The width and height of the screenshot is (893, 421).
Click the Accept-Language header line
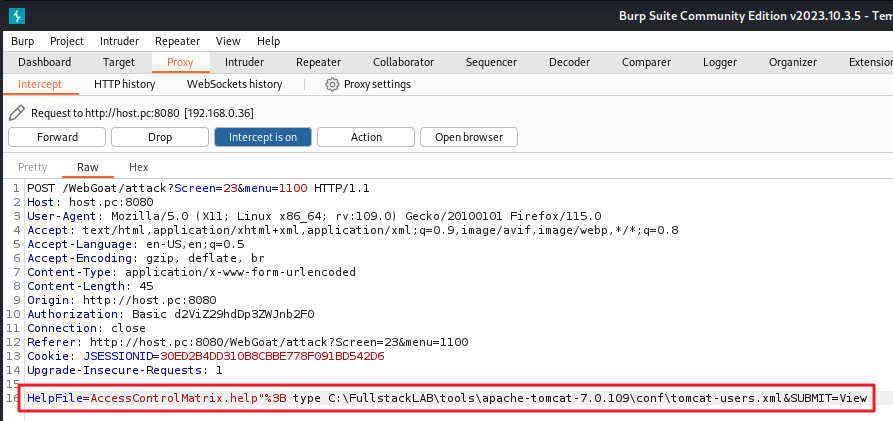pyautogui.click(x=136, y=244)
